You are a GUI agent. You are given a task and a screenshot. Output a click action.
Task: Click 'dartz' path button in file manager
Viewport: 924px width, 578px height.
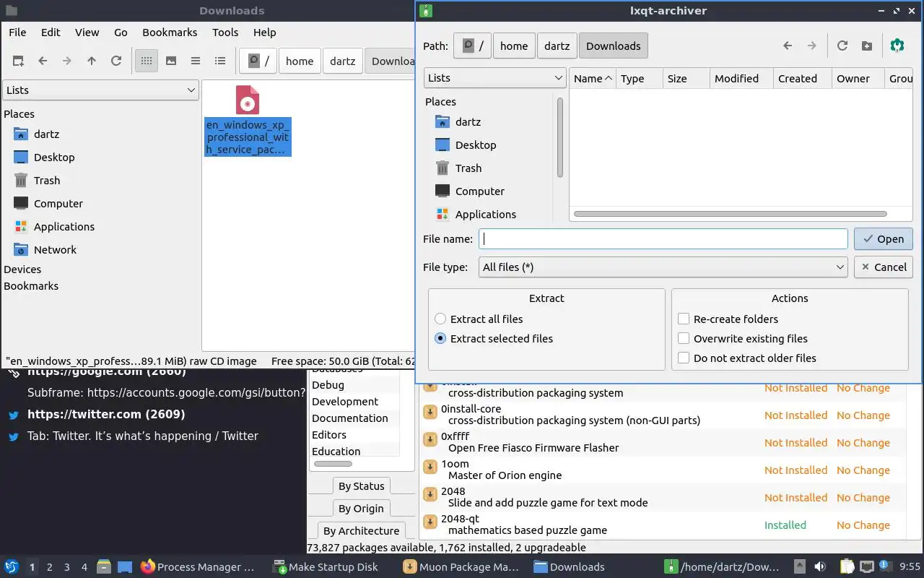pos(343,61)
